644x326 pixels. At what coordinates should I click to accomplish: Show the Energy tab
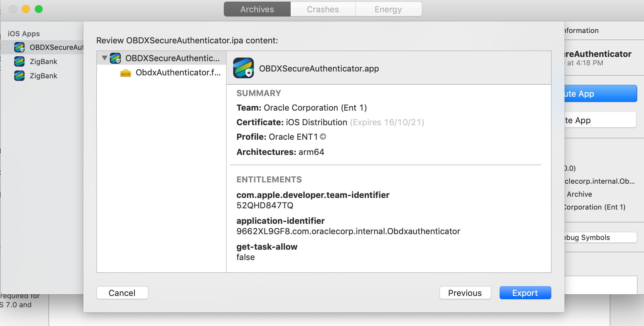(x=389, y=9)
